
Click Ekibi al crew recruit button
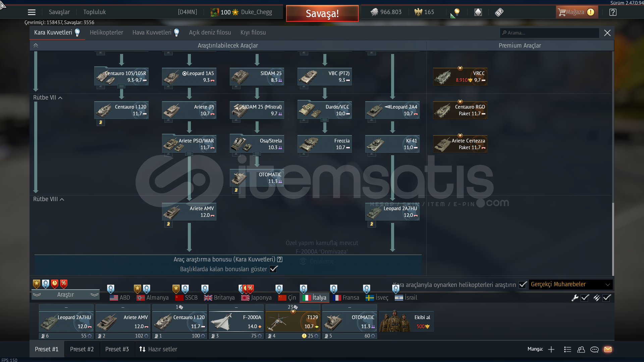point(406,321)
